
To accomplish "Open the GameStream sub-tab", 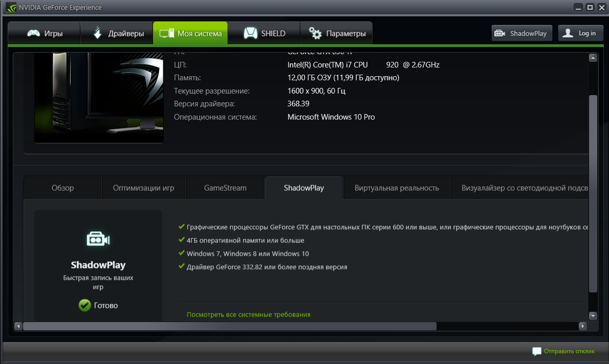I will pos(225,188).
